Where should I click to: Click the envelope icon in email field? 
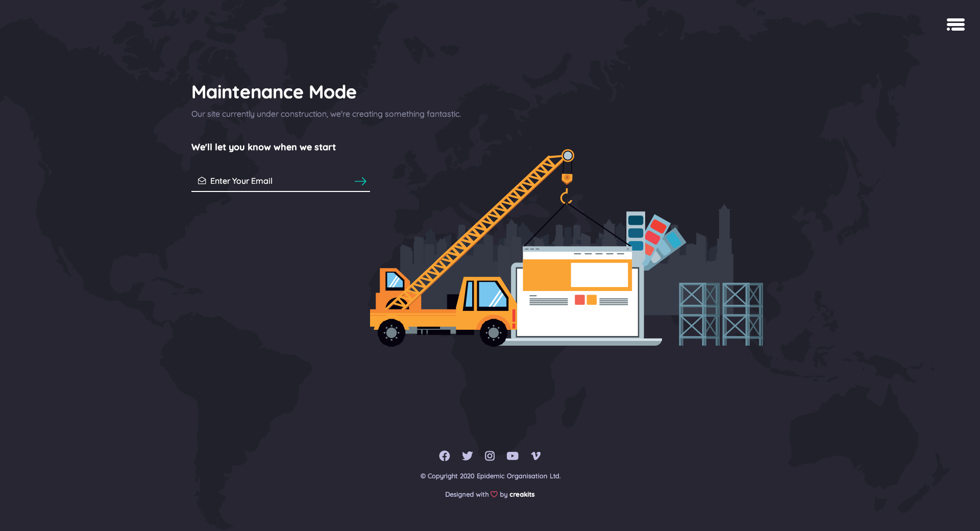202,181
